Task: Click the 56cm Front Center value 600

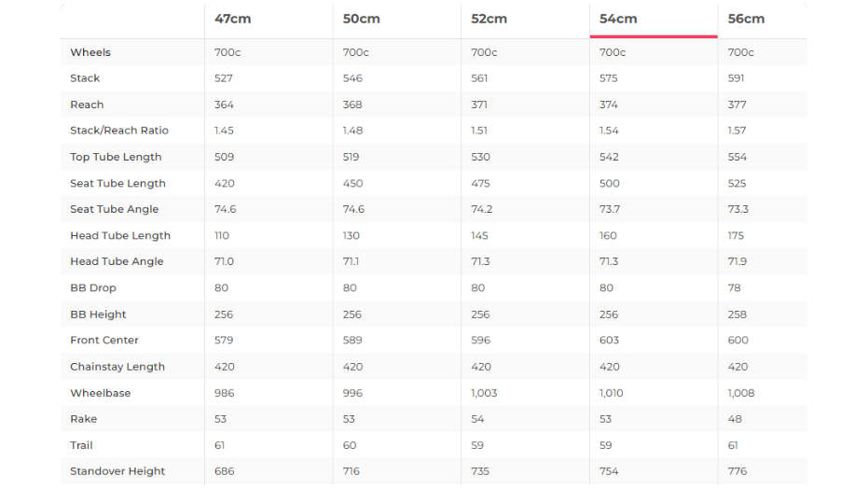Action: tap(737, 341)
